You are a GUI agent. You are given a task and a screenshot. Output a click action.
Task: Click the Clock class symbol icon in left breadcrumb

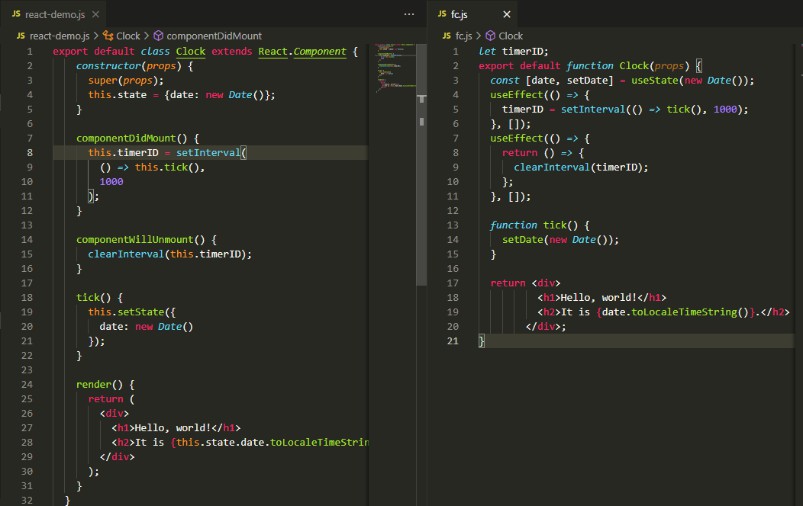click(x=107, y=36)
